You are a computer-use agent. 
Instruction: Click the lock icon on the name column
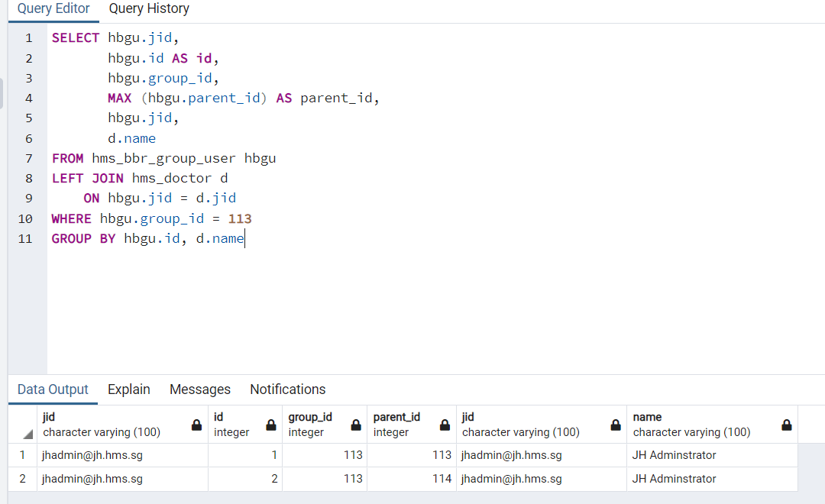787,424
